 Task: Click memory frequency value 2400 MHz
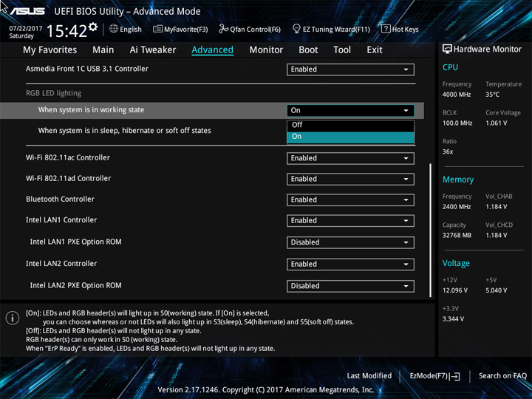tap(457, 207)
